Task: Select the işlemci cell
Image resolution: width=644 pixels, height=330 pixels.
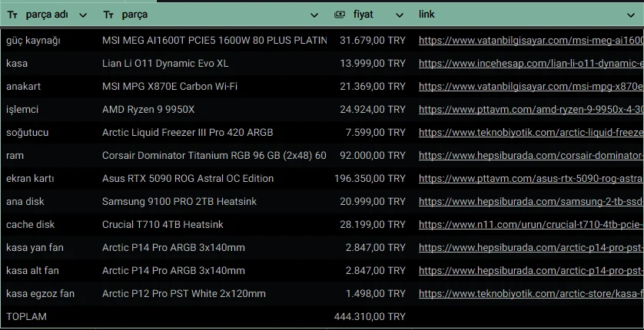Action: (49, 110)
